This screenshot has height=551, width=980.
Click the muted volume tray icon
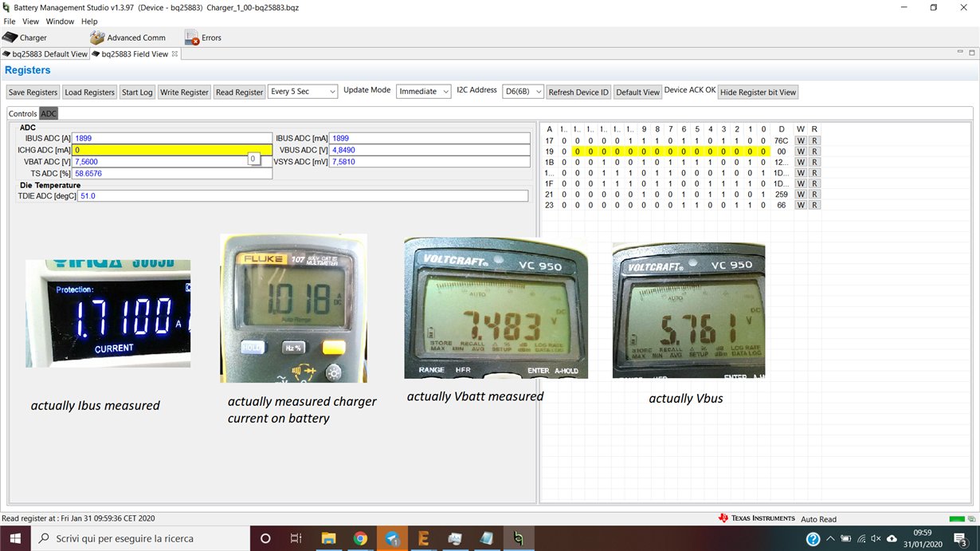click(876, 539)
